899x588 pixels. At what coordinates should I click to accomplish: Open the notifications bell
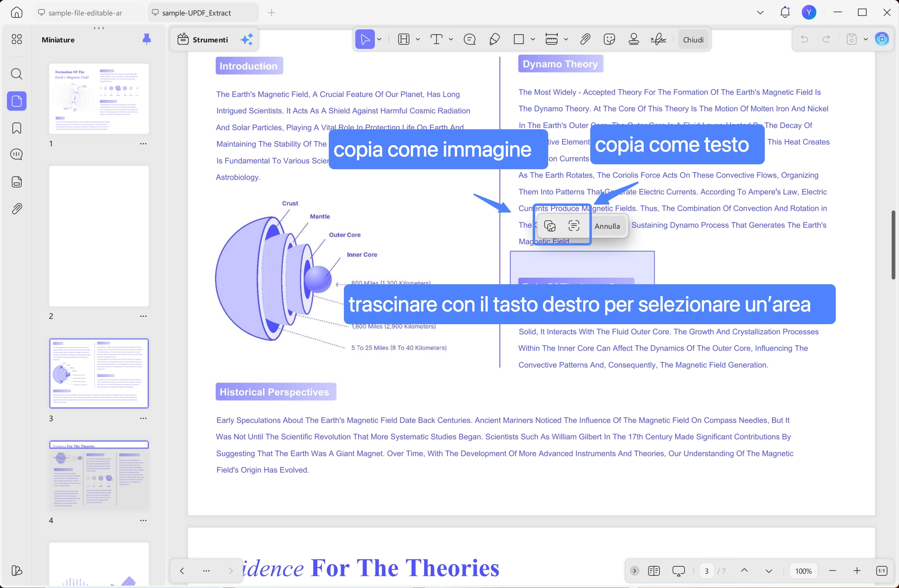tap(785, 13)
